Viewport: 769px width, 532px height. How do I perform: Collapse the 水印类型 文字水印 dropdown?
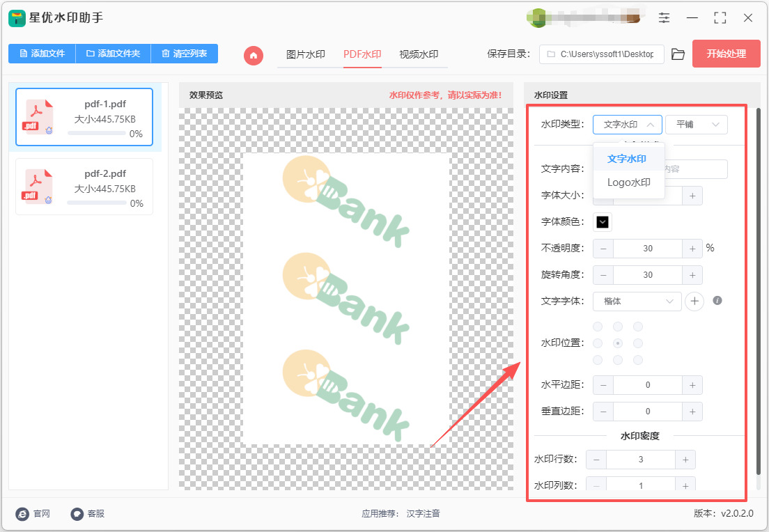[x=628, y=125]
